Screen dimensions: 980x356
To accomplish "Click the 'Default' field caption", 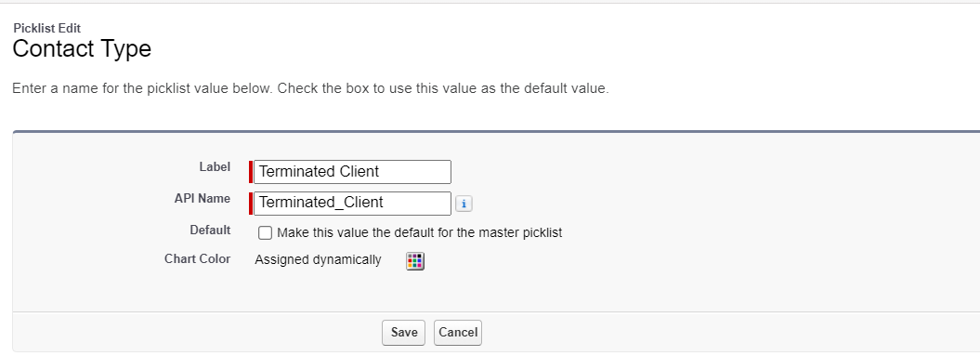I will pos(210,230).
